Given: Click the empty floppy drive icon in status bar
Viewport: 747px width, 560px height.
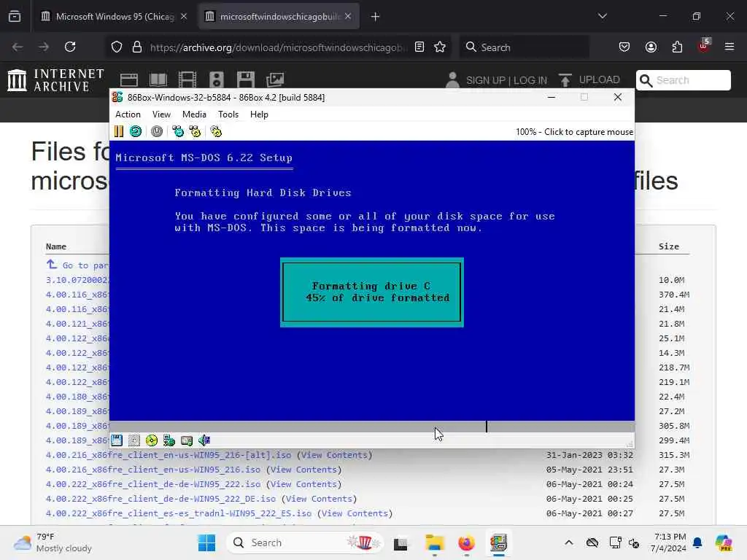Looking at the screenshot, I should pyautogui.click(x=134, y=440).
